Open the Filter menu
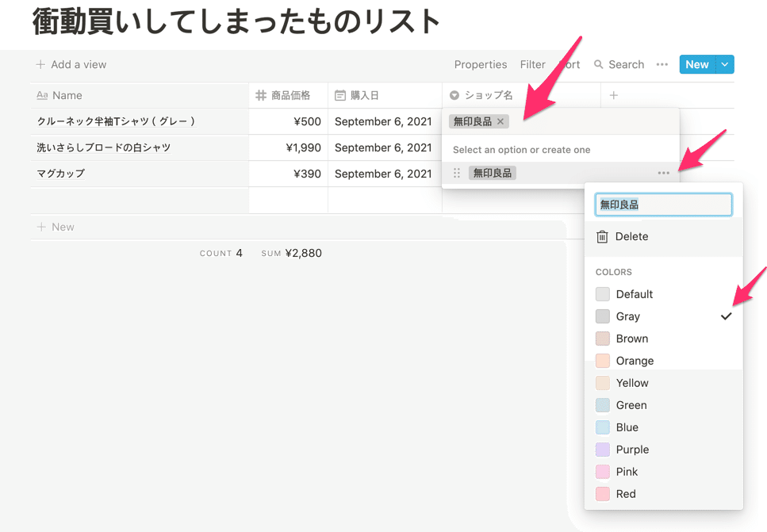Screen dimensions: 767x532 point(532,64)
